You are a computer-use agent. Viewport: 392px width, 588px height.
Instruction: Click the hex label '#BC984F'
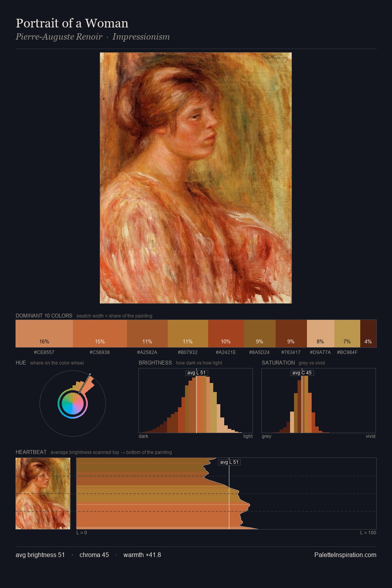(x=347, y=352)
